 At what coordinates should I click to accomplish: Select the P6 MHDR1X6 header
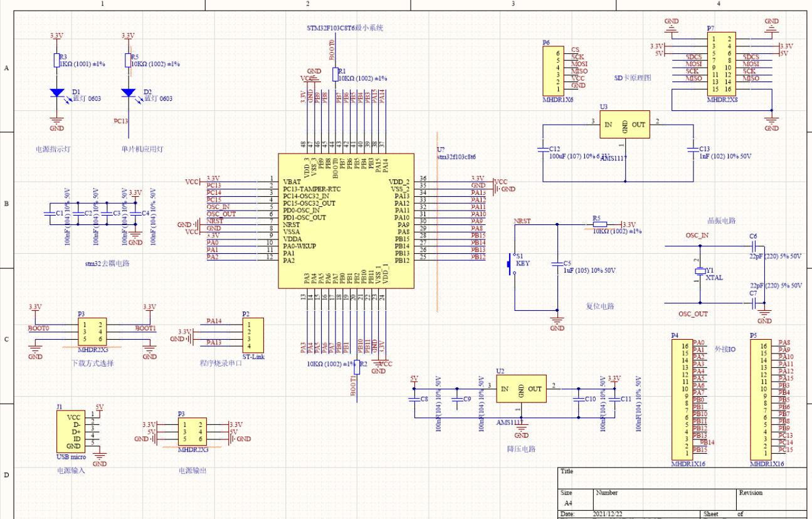pyautogui.click(x=553, y=71)
